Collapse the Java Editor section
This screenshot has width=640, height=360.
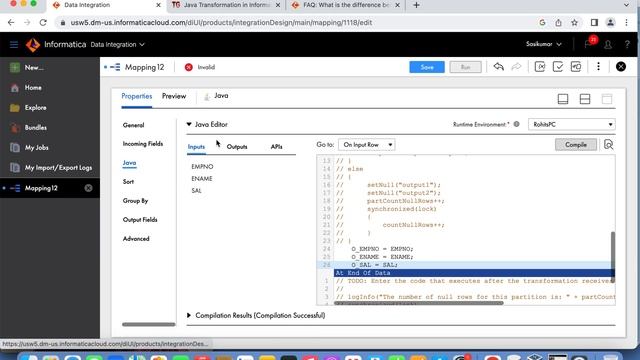(189, 124)
